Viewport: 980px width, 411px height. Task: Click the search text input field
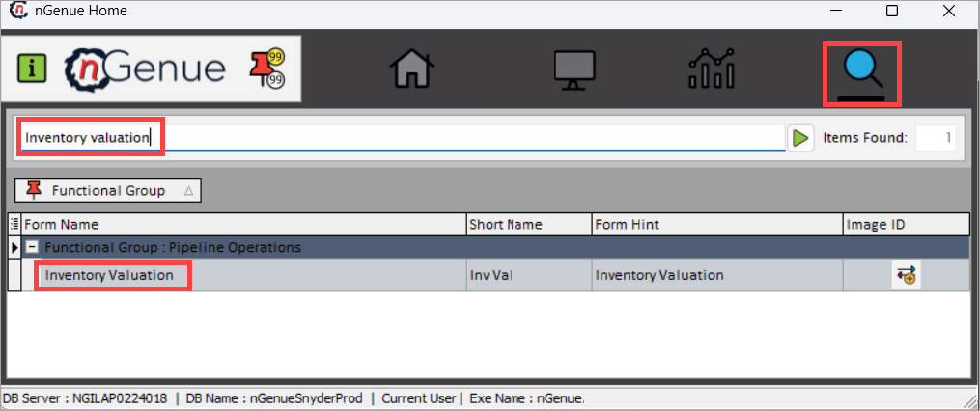pos(404,138)
